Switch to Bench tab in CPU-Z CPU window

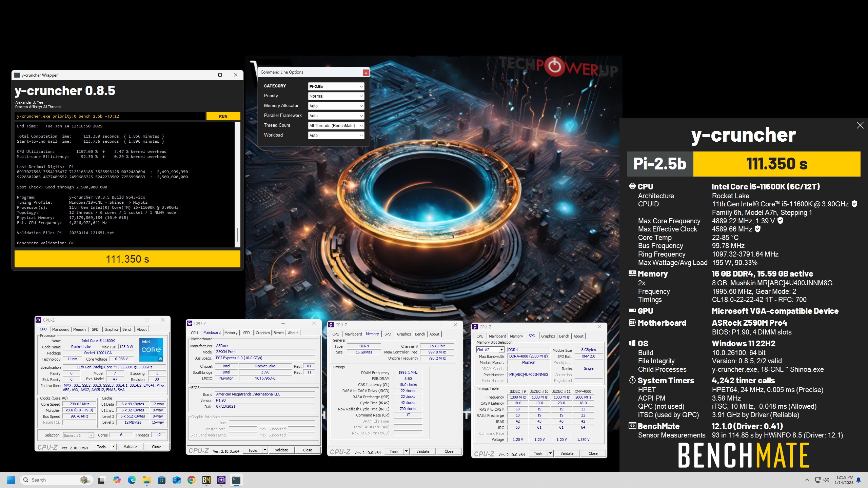(x=127, y=329)
